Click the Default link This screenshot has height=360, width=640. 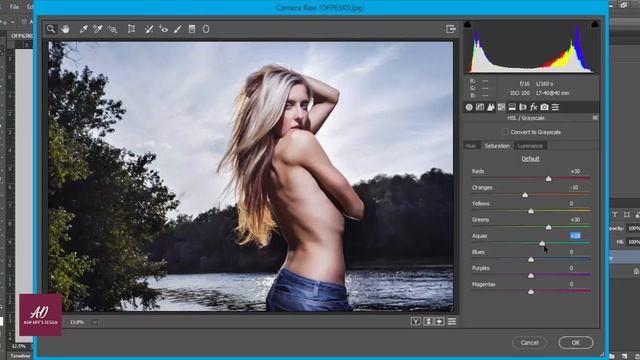[x=531, y=158]
